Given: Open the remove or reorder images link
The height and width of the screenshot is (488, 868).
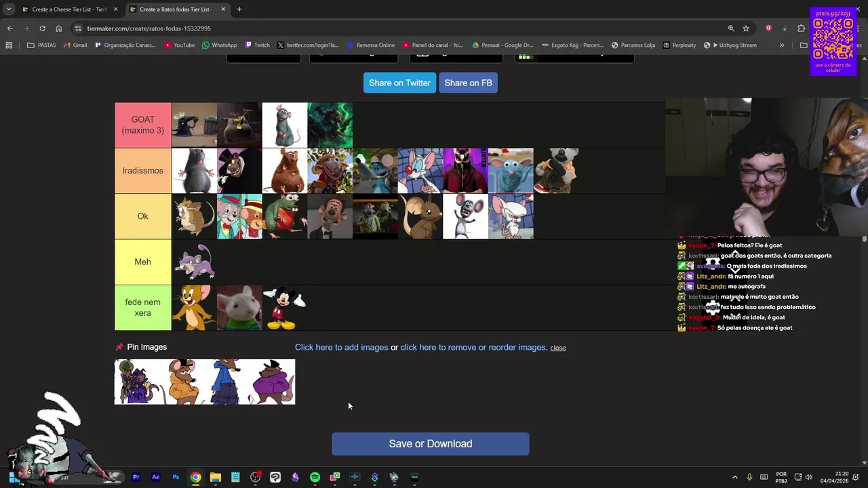Looking at the screenshot, I should (473, 347).
